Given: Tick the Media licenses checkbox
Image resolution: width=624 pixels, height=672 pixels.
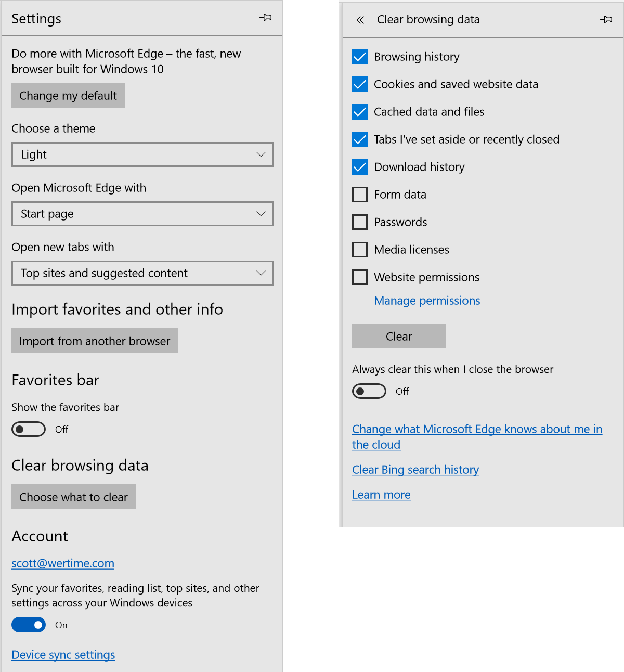Looking at the screenshot, I should [x=360, y=250].
